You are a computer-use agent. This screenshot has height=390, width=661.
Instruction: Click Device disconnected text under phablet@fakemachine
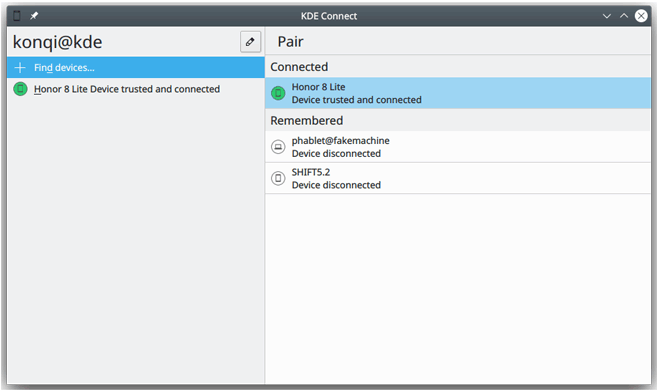click(336, 153)
